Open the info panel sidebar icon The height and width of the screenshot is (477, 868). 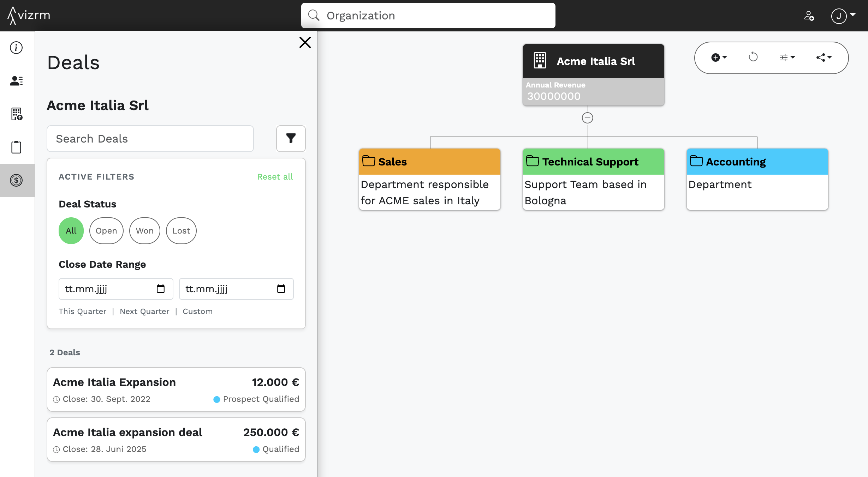click(16, 48)
